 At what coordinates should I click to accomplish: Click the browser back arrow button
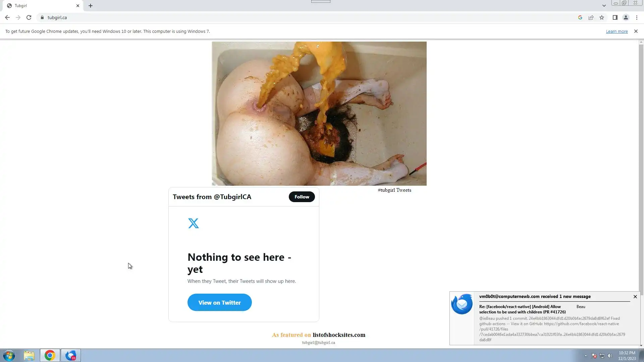tap(7, 17)
